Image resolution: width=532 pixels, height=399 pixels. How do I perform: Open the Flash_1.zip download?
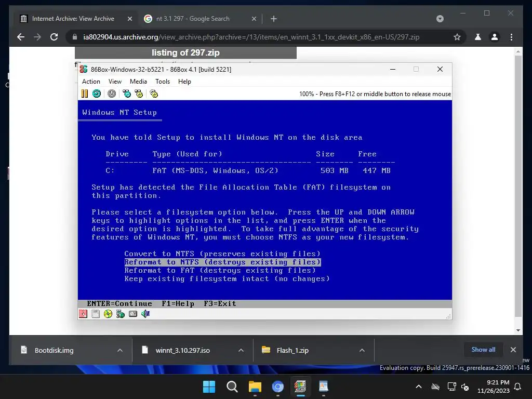click(x=292, y=351)
